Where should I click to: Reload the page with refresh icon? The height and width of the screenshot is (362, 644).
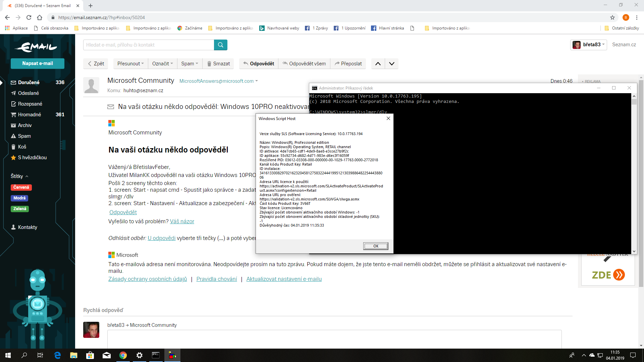click(x=29, y=17)
